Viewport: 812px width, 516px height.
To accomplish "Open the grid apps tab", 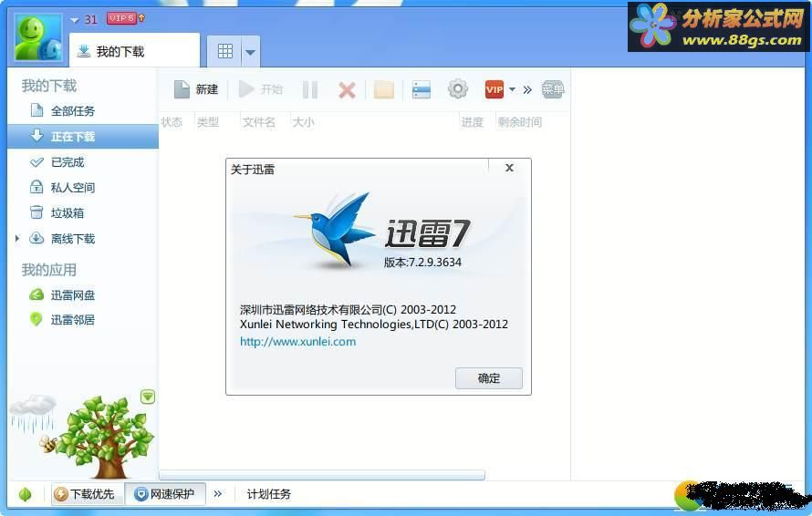I will (x=224, y=51).
